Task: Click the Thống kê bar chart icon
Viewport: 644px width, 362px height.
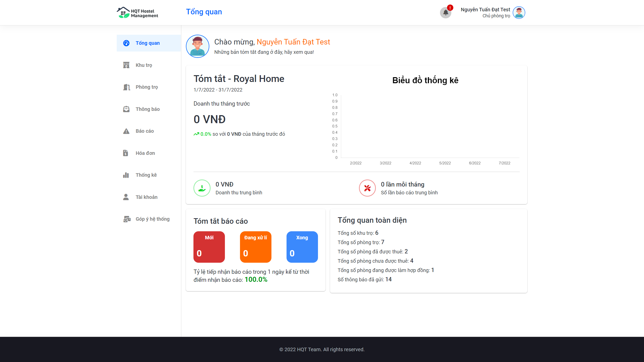Action: point(126,175)
